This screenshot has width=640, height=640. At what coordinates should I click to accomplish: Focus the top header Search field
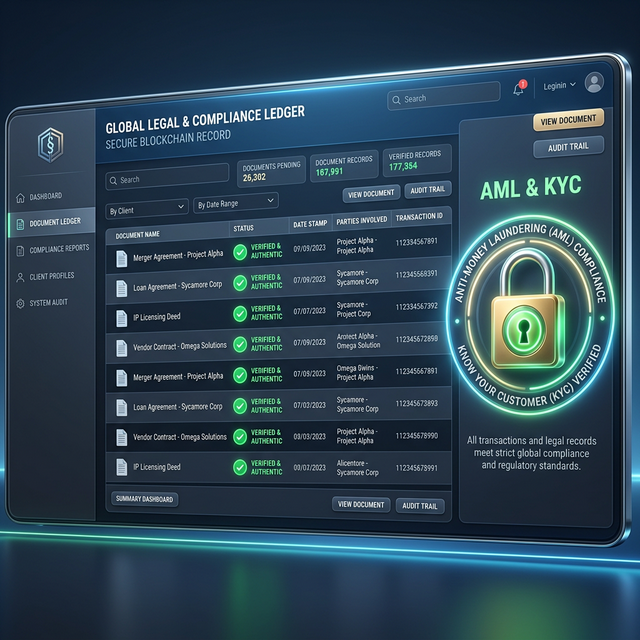pos(443,96)
